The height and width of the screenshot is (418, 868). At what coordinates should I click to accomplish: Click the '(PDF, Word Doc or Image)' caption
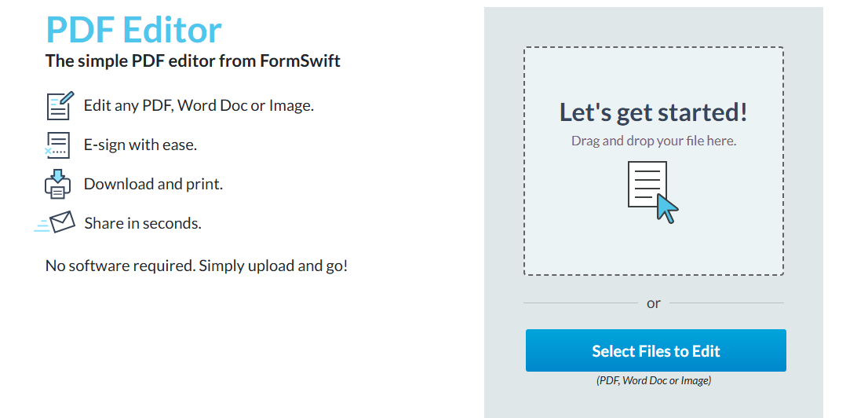[x=654, y=380]
